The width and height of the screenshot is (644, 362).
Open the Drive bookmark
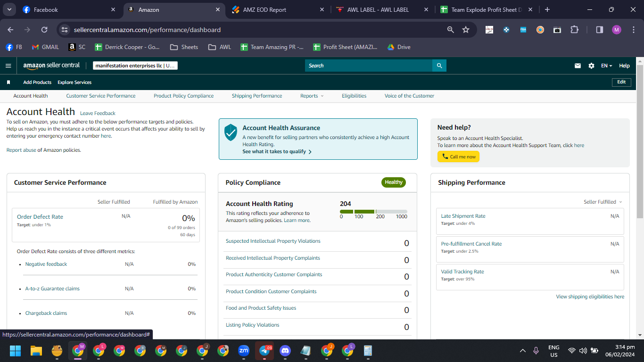coord(399,47)
